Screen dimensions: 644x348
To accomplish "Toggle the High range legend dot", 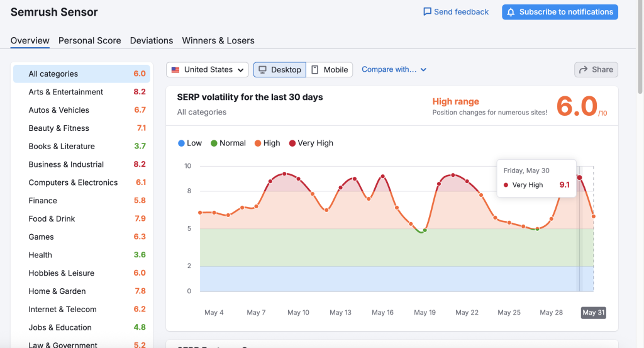I will [258, 143].
